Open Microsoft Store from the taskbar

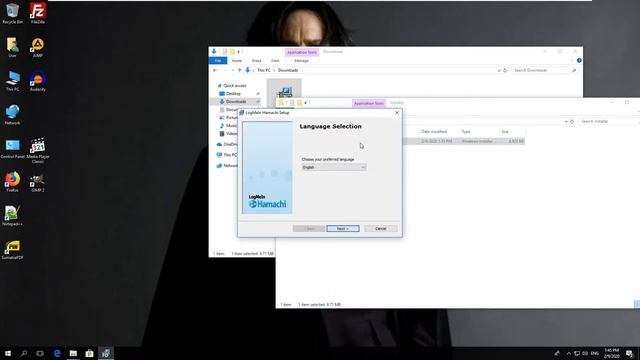(x=89, y=353)
